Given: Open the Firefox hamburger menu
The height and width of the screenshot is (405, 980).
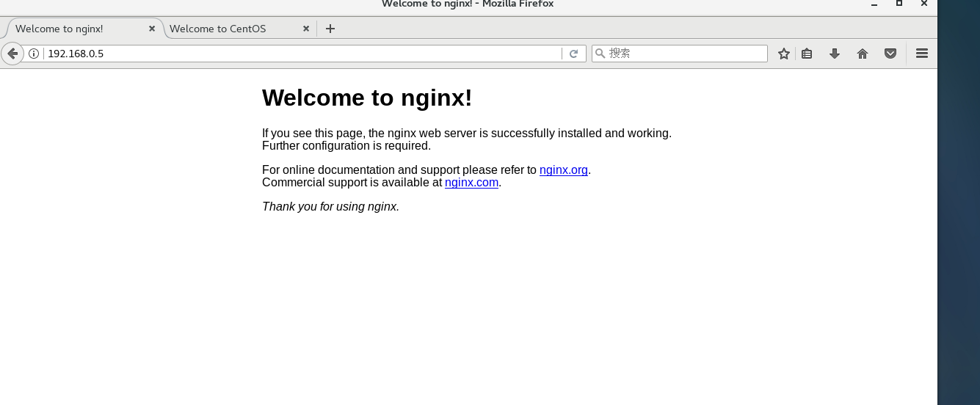Looking at the screenshot, I should (922, 54).
